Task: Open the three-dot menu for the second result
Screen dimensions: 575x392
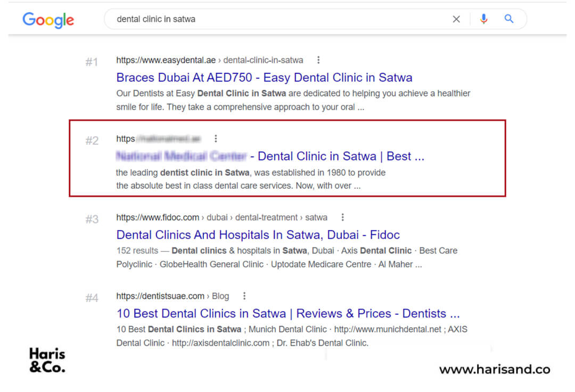Action: 216,138
